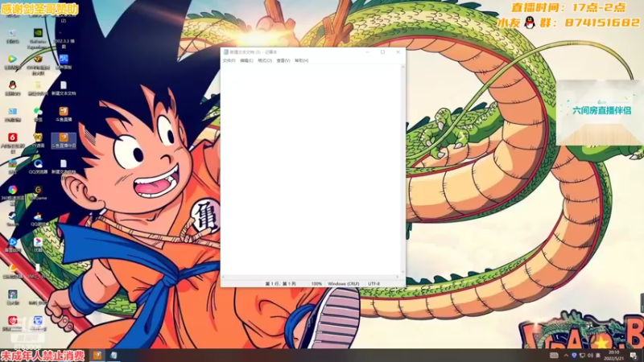Open the blue shield tray icon
Viewport: 644px width, 362px height.
pos(574,356)
